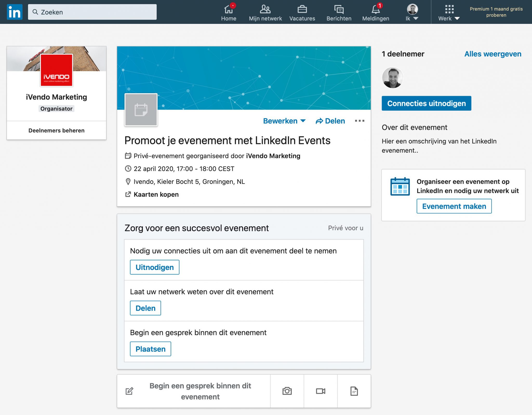The width and height of the screenshot is (532, 415).
Task: Open the LinkedIn logo home link
Action: pos(15,12)
